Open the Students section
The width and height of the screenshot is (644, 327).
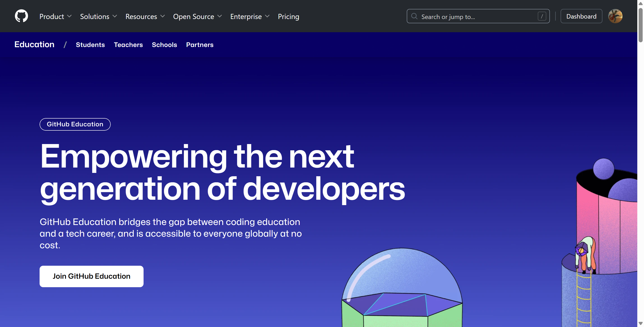[x=90, y=45]
